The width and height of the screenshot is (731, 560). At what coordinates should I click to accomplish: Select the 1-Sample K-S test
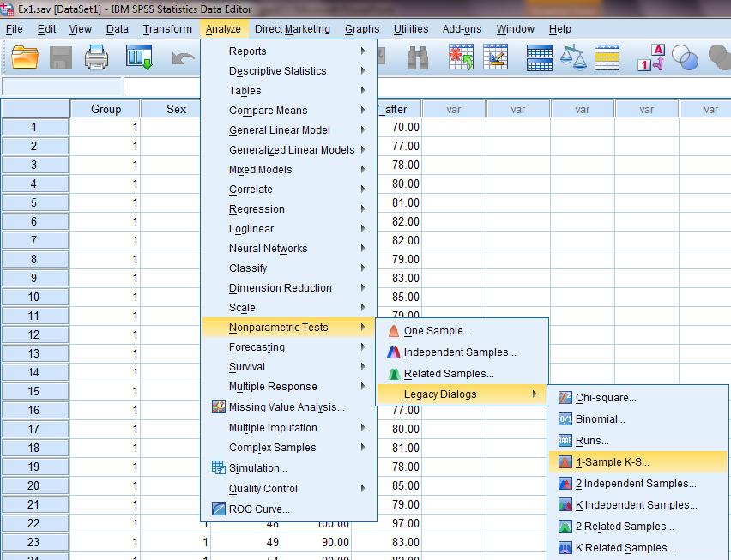[x=637, y=462]
